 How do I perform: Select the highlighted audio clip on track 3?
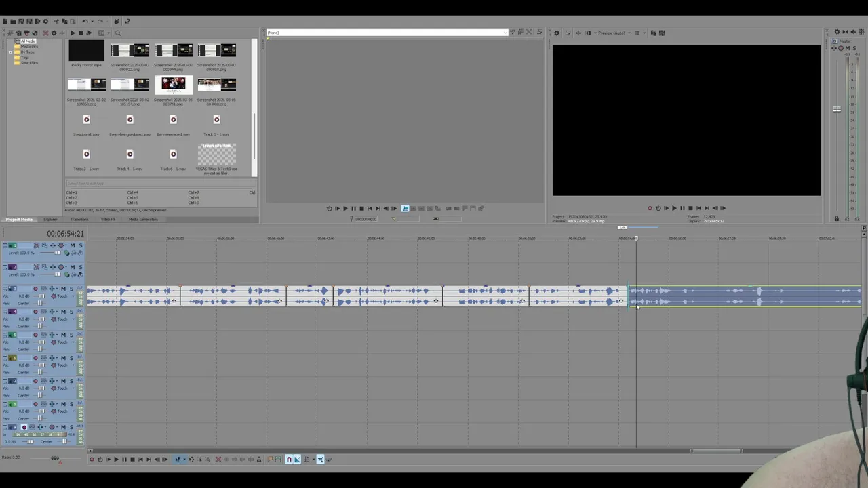click(x=745, y=296)
